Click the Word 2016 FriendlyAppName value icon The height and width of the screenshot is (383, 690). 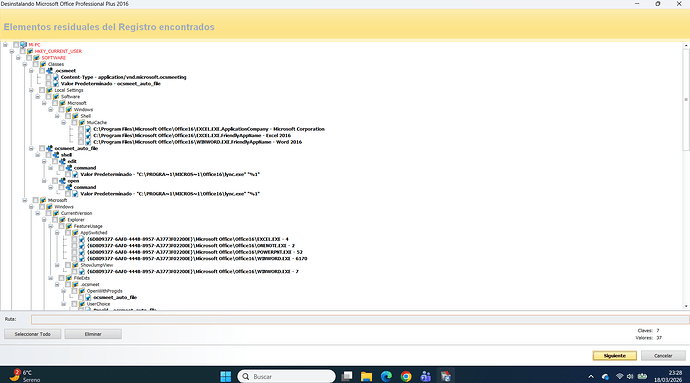88,142
